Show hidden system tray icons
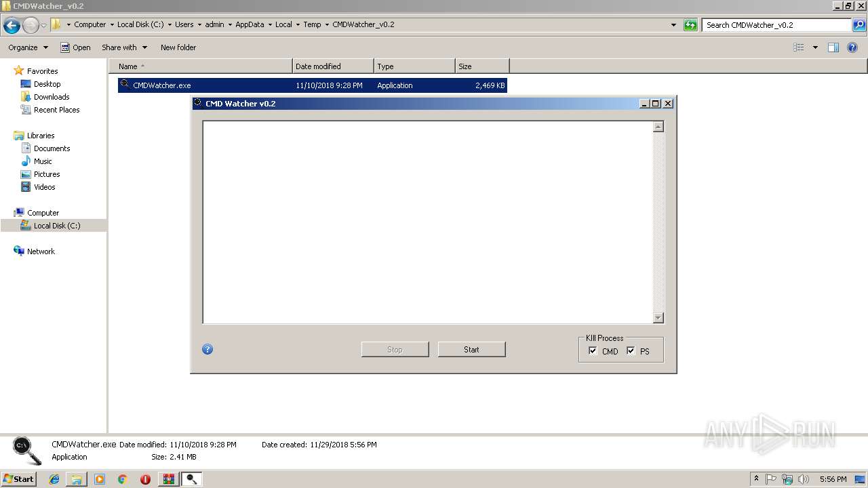The height and width of the screenshot is (488, 868). pyautogui.click(x=756, y=479)
